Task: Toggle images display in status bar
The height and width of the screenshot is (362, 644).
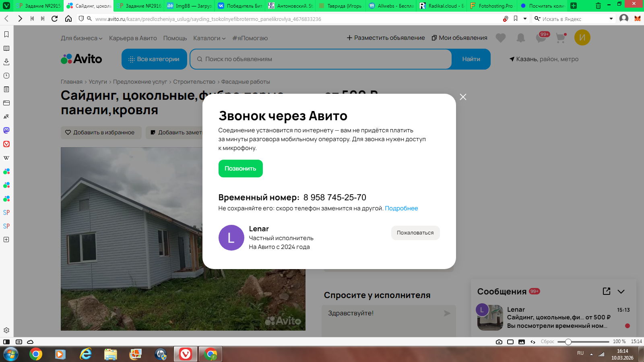Action: tap(522, 342)
